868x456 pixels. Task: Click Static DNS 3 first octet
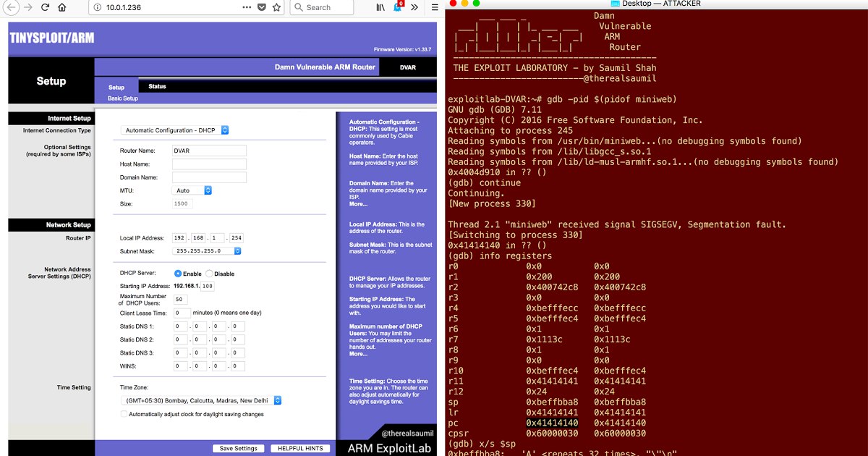click(180, 353)
